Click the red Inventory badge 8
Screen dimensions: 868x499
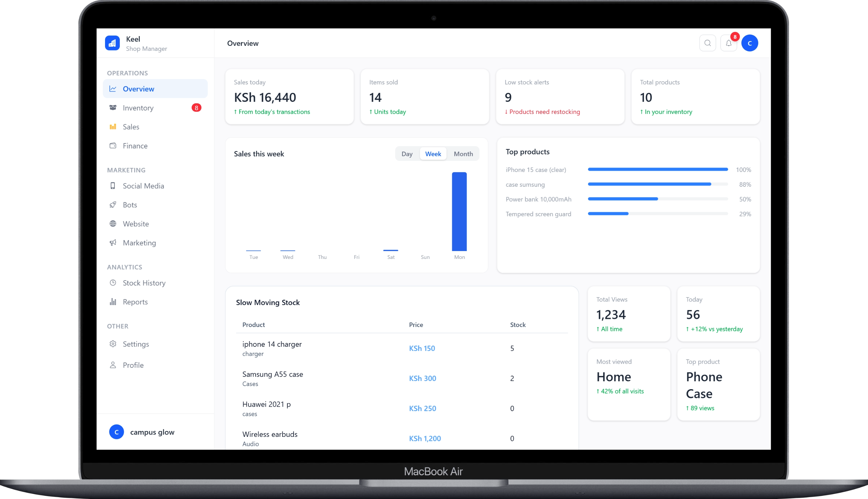pos(196,108)
